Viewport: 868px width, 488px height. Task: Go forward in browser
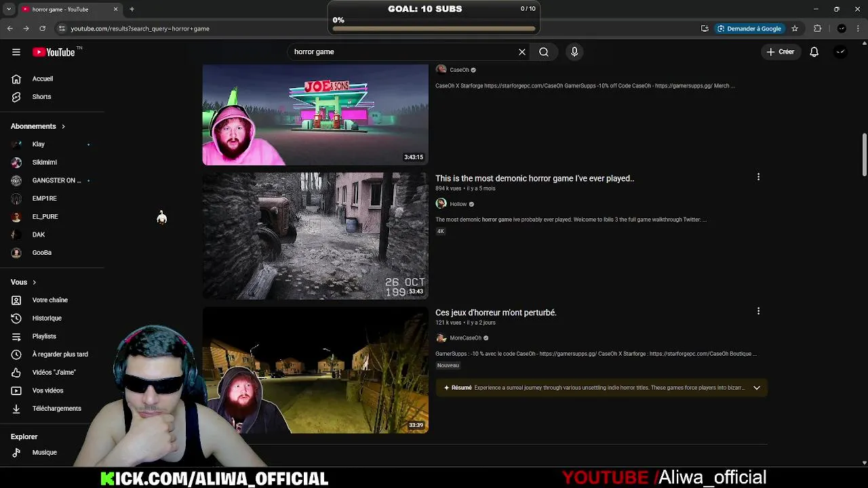[26, 28]
